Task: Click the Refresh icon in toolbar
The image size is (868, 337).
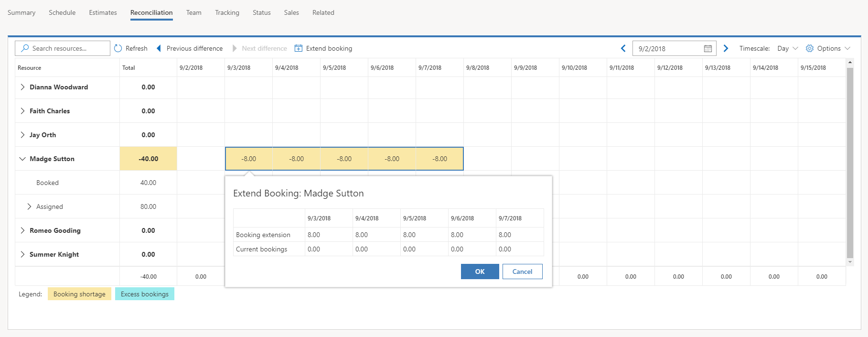Action: click(118, 48)
